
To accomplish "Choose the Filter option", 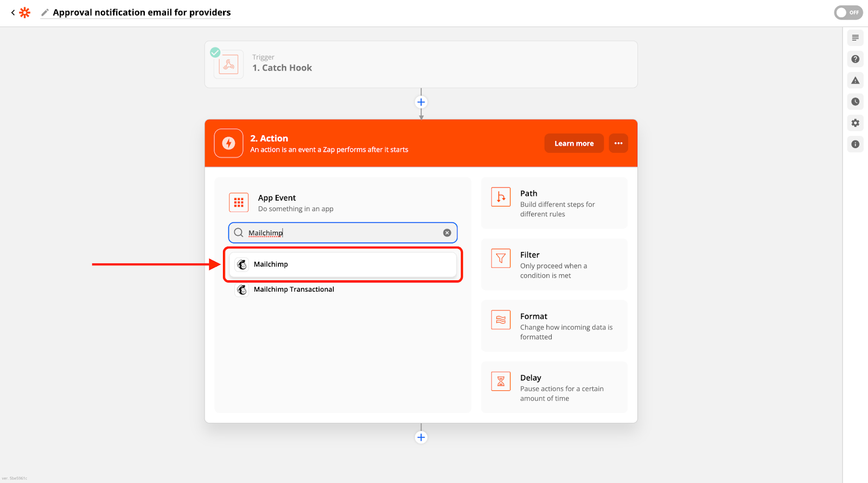I will [x=554, y=265].
